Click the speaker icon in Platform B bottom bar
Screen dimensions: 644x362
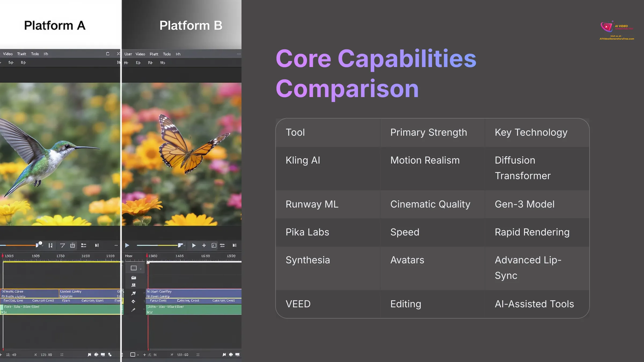click(231, 355)
